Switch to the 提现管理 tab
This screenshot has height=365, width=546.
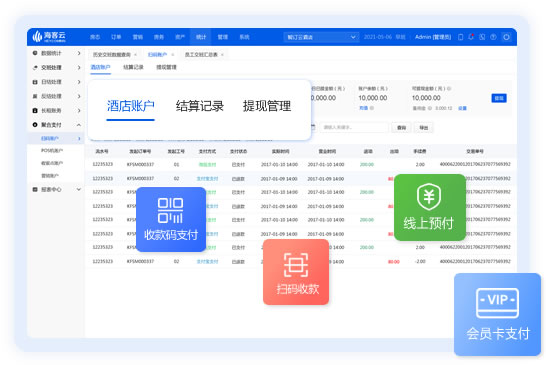[x=267, y=106]
